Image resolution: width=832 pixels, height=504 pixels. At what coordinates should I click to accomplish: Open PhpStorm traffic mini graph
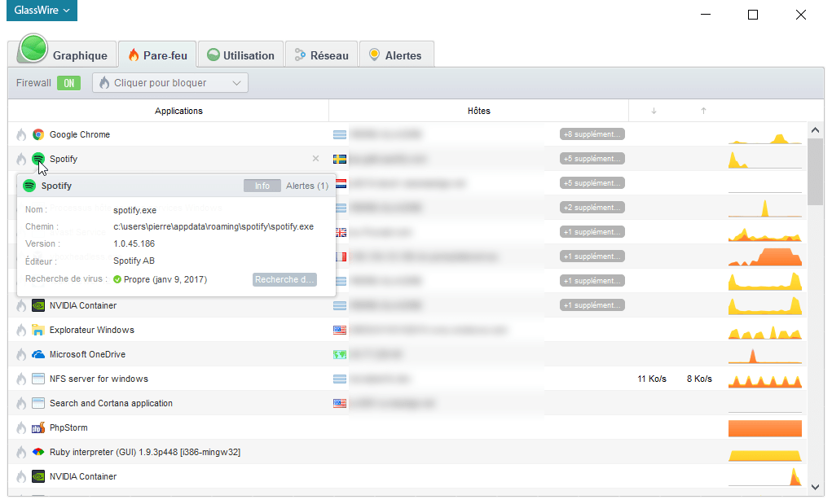[x=764, y=428]
